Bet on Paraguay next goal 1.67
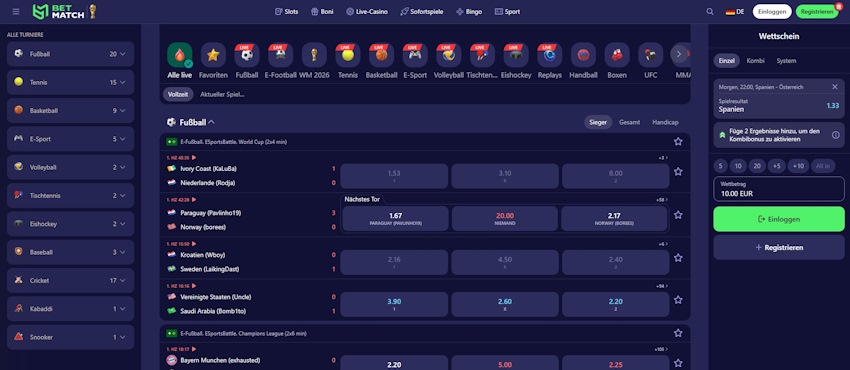Image resolution: width=850 pixels, height=370 pixels. pyautogui.click(x=395, y=218)
